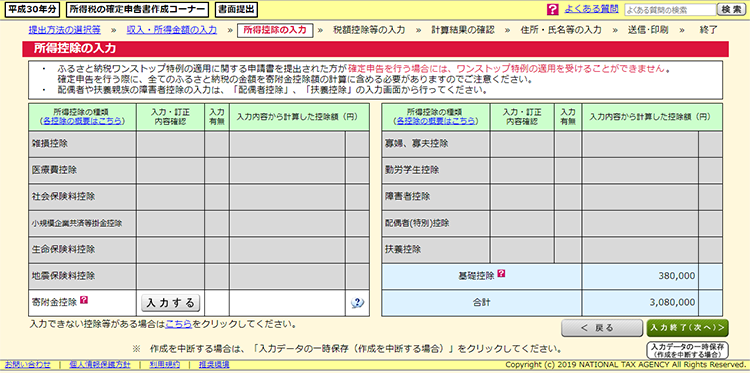Click the こちら link for uninputtable deductions

178,324
